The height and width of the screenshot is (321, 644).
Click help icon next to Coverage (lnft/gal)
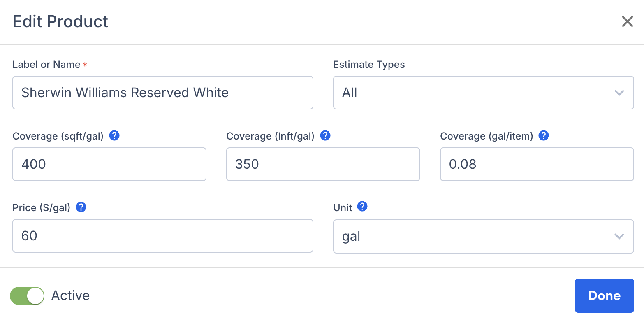point(325,135)
